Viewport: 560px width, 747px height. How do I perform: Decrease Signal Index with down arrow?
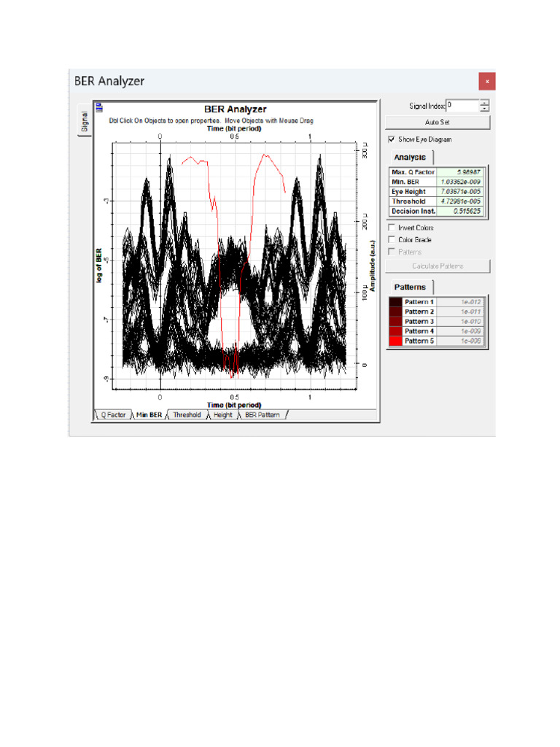[x=484, y=109]
